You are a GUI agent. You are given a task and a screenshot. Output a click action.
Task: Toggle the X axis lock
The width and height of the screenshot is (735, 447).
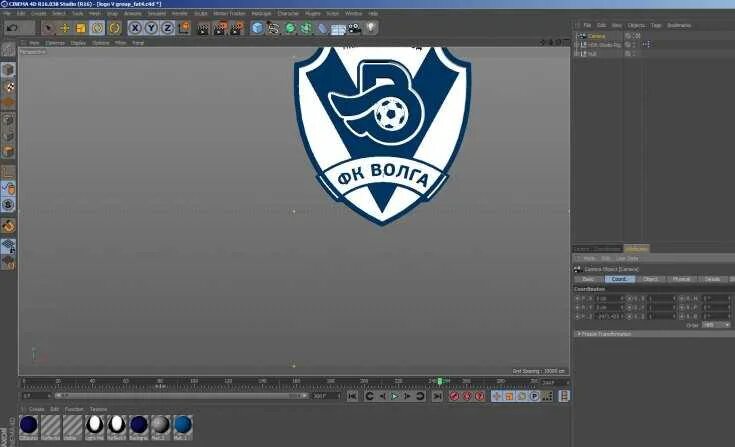pos(135,28)
